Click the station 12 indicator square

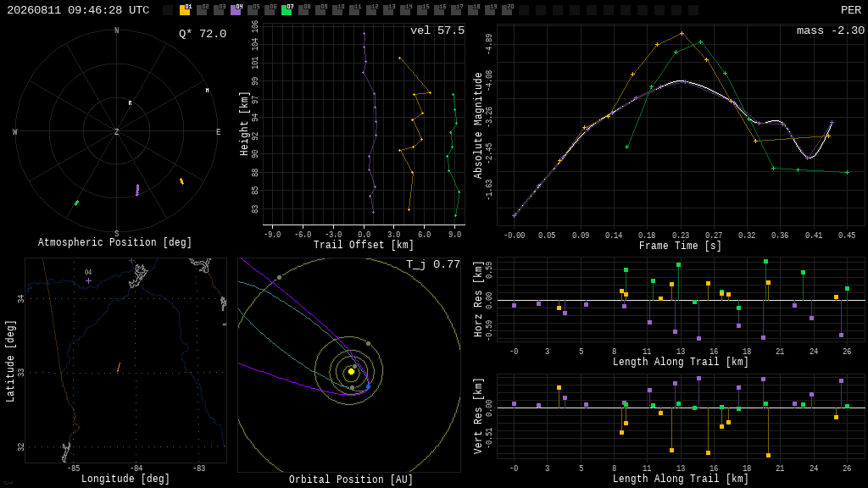[x=371, y=10]
